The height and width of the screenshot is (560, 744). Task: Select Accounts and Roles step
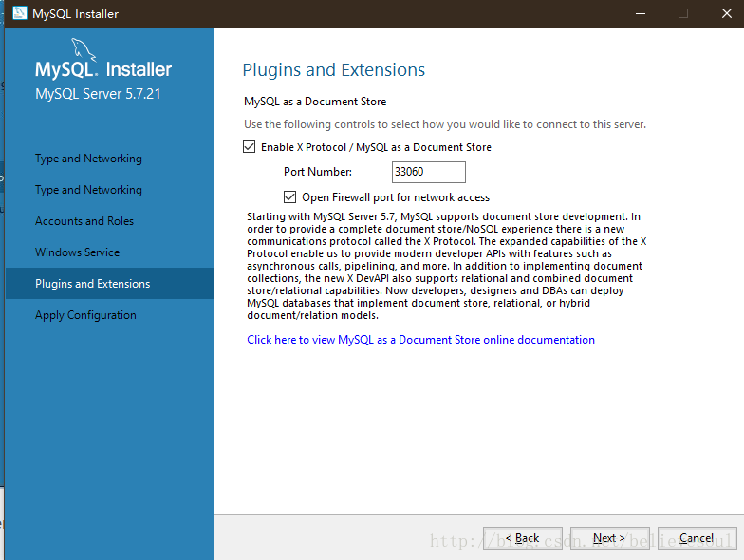pos(84,221)
